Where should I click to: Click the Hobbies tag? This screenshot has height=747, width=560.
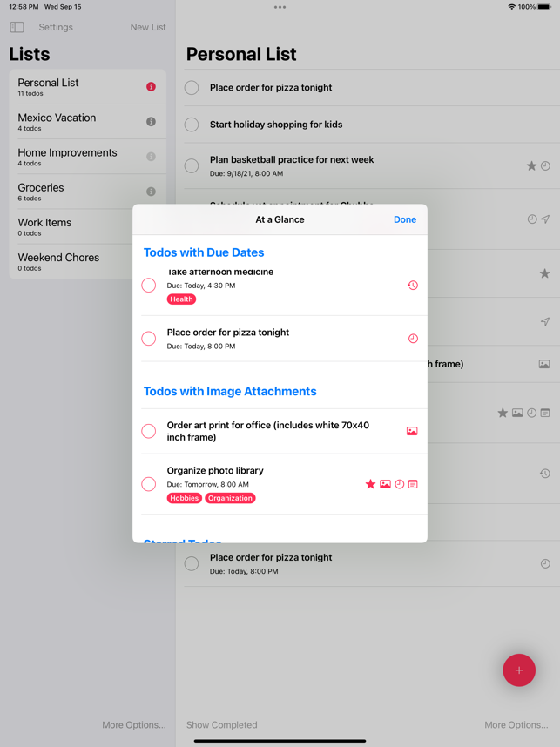point(185,498)
